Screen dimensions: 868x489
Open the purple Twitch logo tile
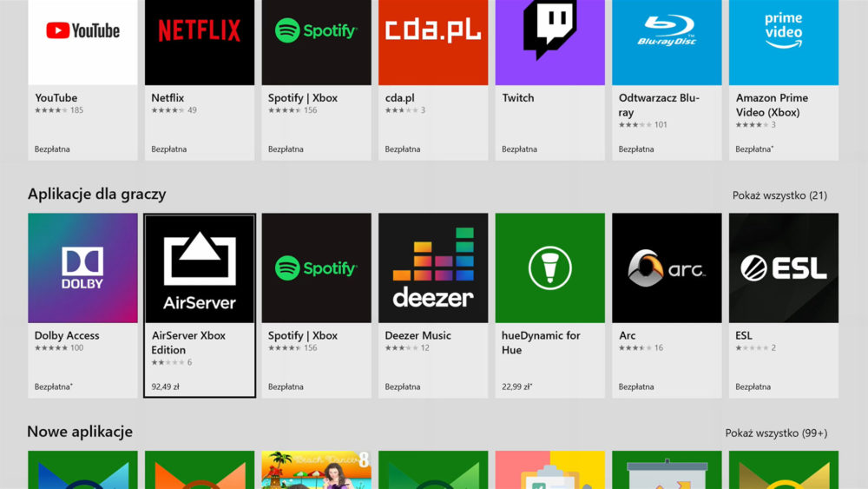pos(549,42)
